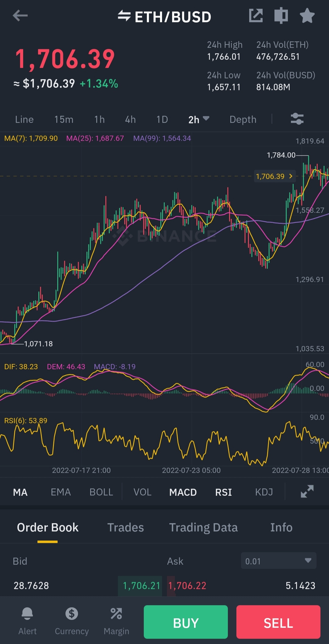Tap the DIF: 38.23 label
This screenshot has width=329, height=644.
[21, 367]
